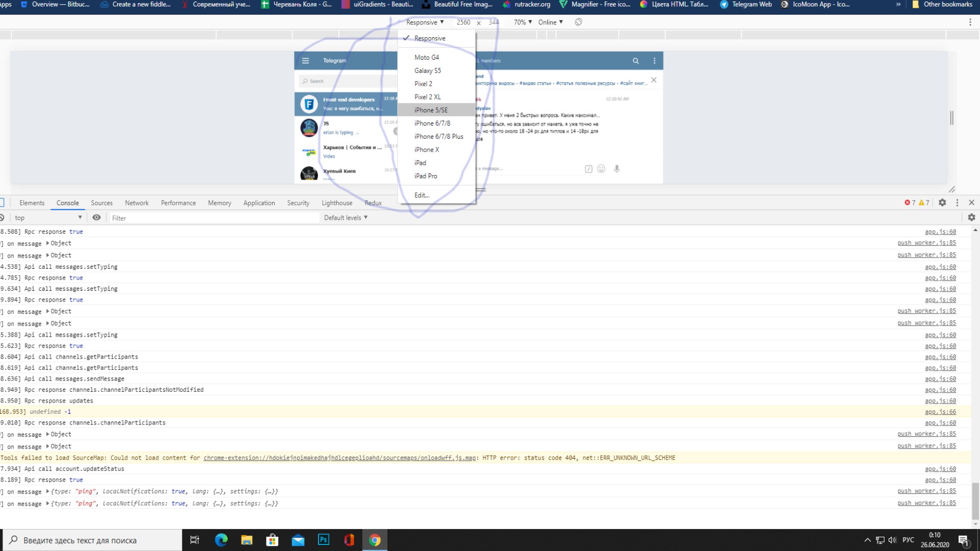Viewport: 980px width, 551px height.
Task: Click the microphone voice message icon
Action: point(617,169)
